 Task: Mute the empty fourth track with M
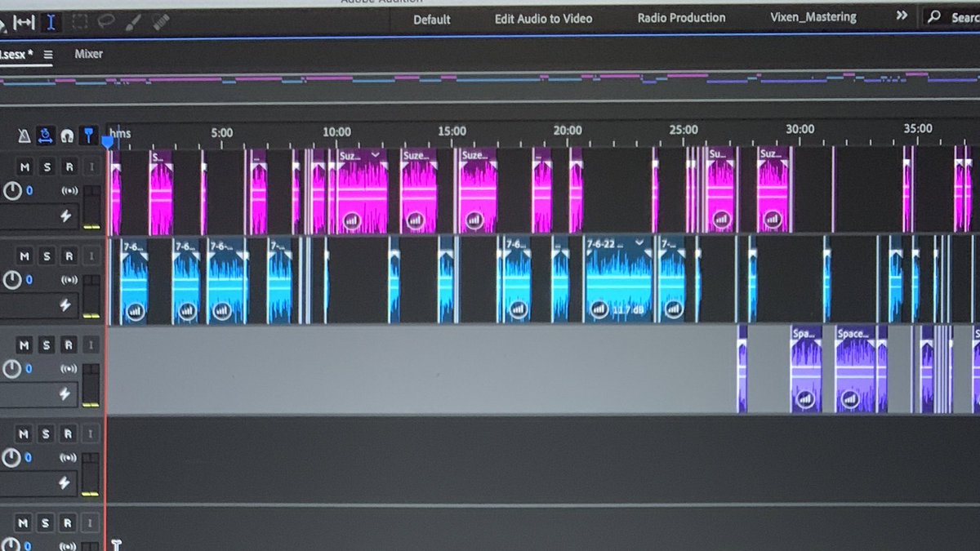click(24, 433)
